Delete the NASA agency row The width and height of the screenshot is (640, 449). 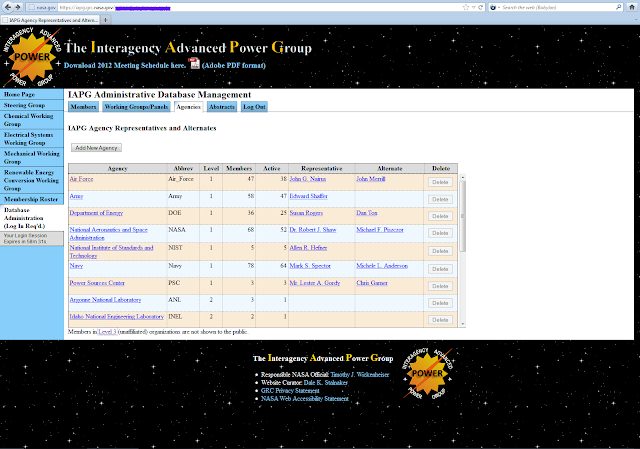click(440, 233)
